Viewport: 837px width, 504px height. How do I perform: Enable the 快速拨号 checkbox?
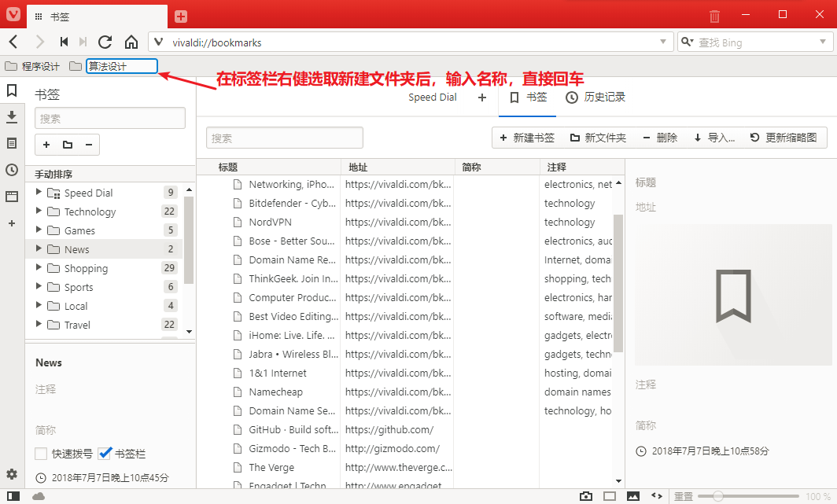coord(41,454)
